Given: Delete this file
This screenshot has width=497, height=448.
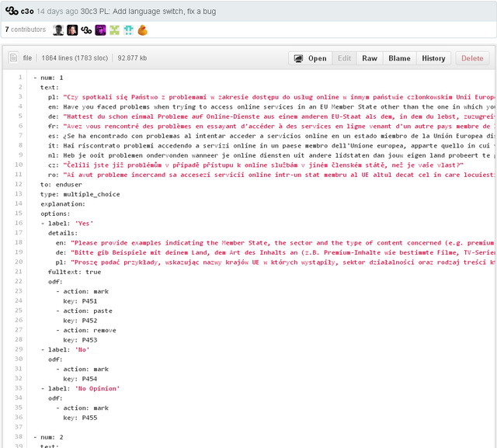Looking at the screenshot, I should (472, 58).
